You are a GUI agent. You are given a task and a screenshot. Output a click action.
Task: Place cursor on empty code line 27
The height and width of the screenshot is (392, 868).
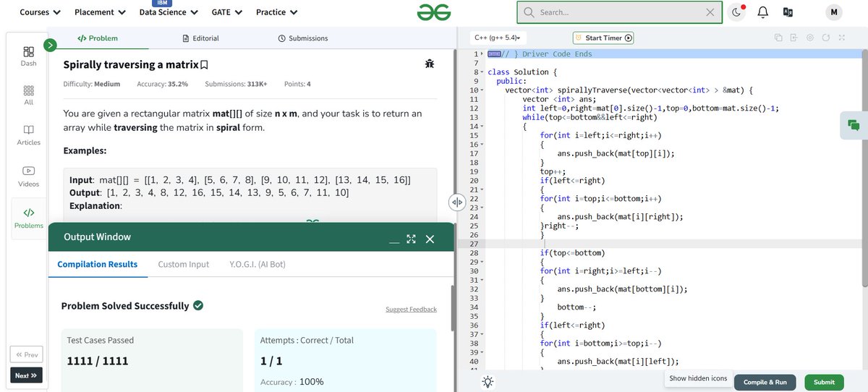[x=673, y=244]
